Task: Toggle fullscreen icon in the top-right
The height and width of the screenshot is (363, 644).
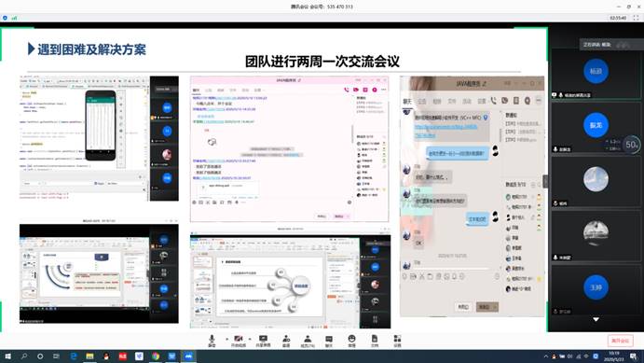Action: [x=636, y=18]
